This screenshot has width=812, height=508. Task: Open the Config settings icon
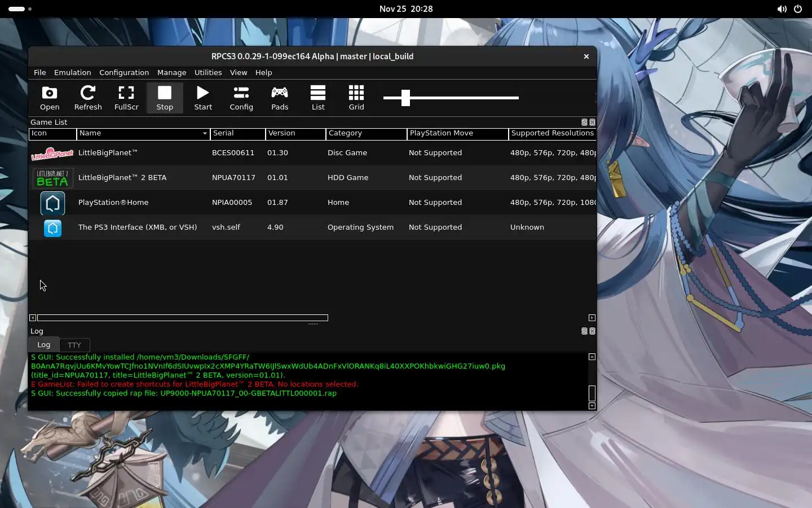coord(241,98)
